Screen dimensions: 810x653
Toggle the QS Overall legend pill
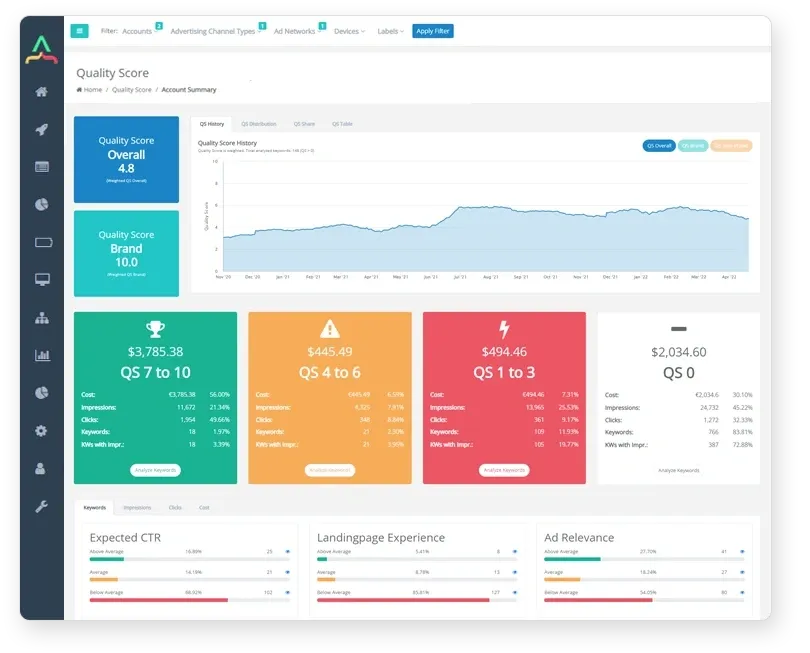[659, 146]
